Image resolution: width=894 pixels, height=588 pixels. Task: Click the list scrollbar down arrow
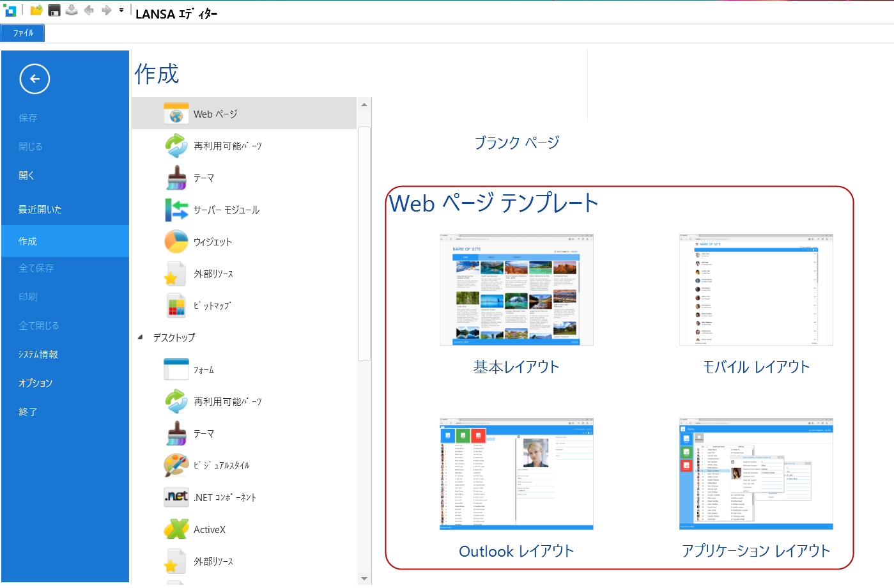coord(364,578)
